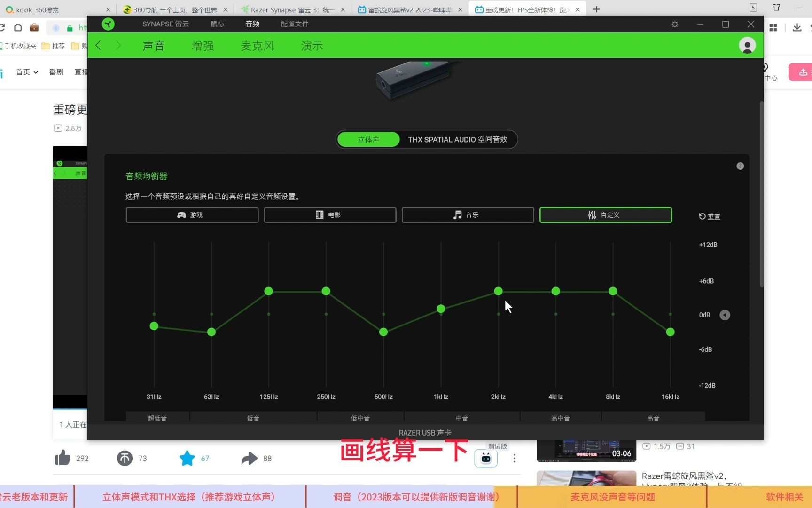Select 立体声 stereo mode
Viewport: 812px width, 508px height.
tap(368, 140)
